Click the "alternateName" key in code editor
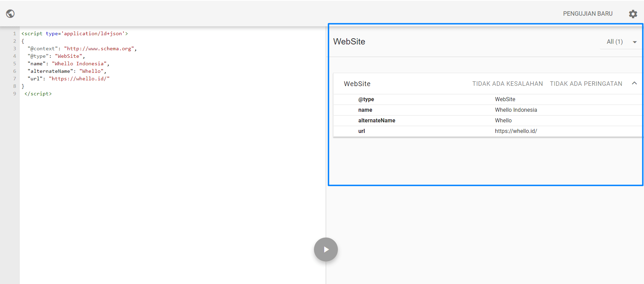This screenshot has width=644, height=284. 51,71
